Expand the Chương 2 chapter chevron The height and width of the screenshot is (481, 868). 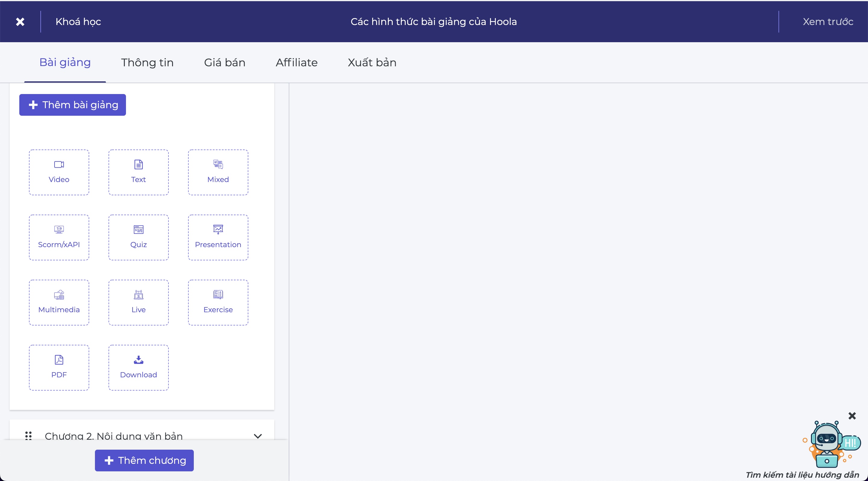[x=258, y=436]
